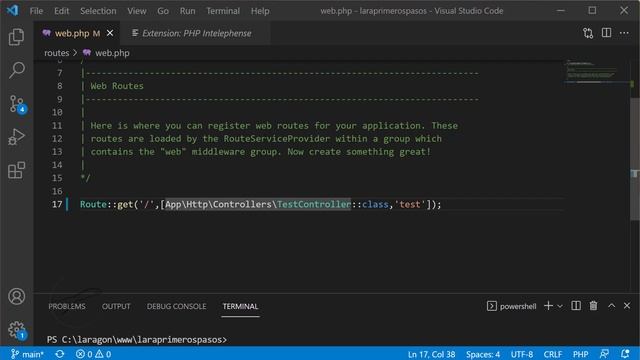Click the editor vertical scrollbar
Screen dimensions: 640x360
(635, 159)
